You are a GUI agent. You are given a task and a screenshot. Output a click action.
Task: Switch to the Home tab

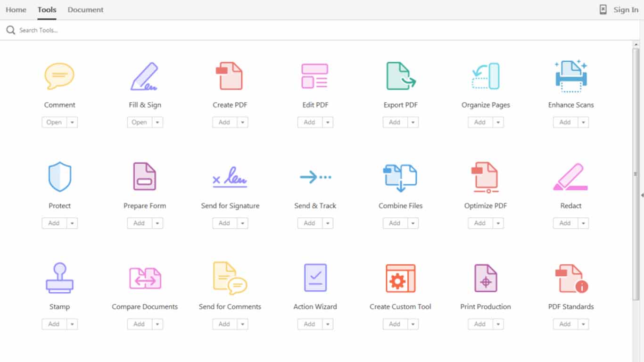pos(16,9)
